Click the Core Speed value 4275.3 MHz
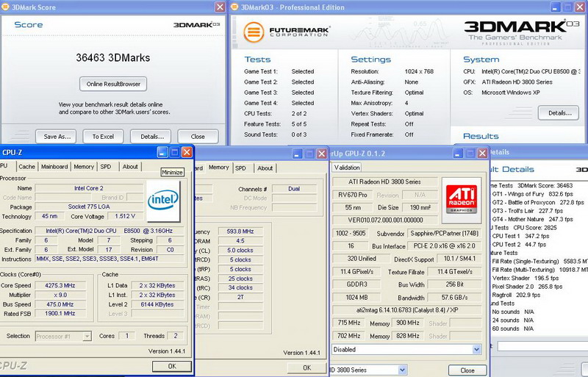Screen dimensions: 588x377 click(60, 285)
